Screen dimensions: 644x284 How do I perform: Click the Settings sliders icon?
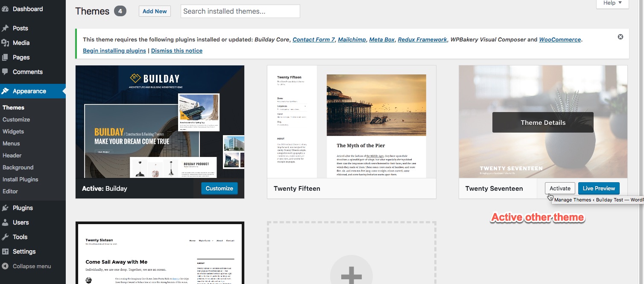pyautogui.click(x=5, y=251)
